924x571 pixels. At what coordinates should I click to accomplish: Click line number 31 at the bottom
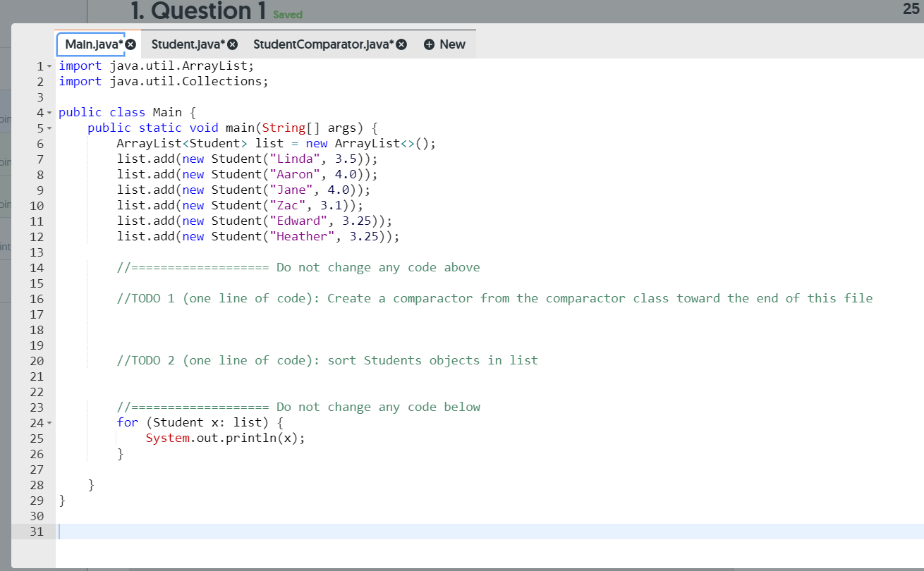(x=37, y=532)
